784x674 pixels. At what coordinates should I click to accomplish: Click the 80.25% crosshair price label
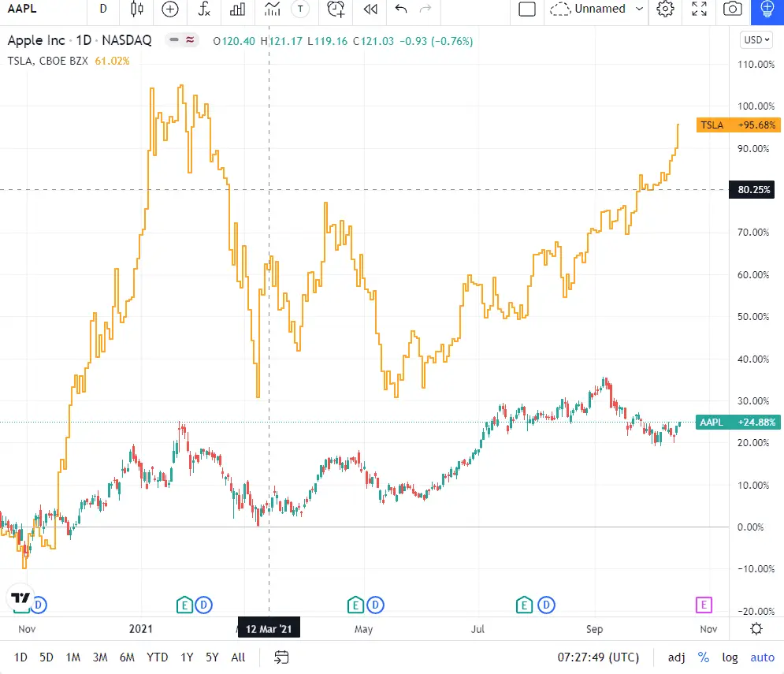click(752, 190)
